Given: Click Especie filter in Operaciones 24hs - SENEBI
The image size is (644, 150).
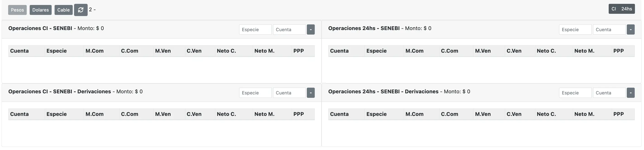Looking at the screenshot, I should pos(575,29).
